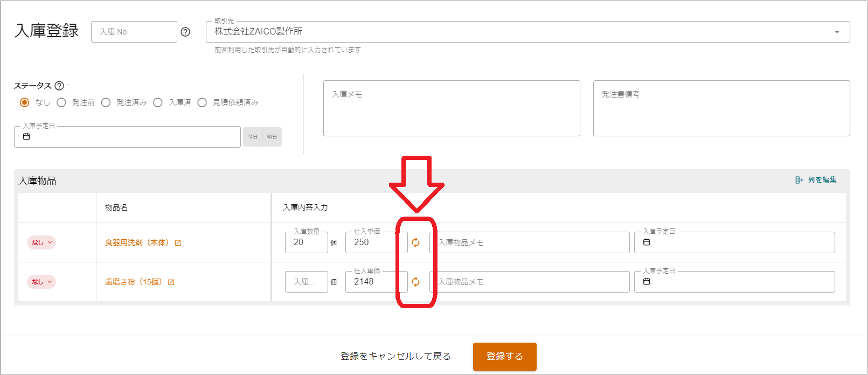Click refresh price icon for 歯磨き粉 row
The width and height of the screenshot is (868, 375).
(415, 282)
